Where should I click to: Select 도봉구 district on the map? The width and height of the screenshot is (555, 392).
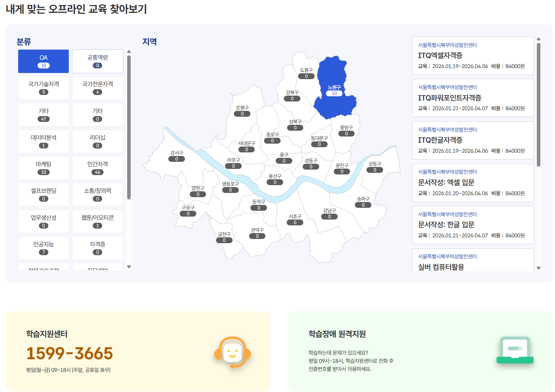click(x=306, y=73)
